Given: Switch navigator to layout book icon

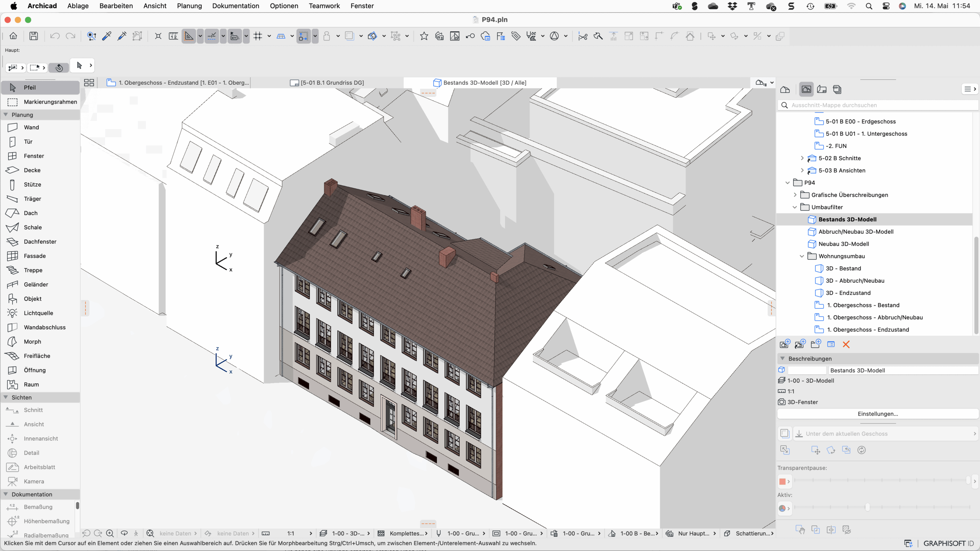Looking at the screenshot, I should 822,89.
